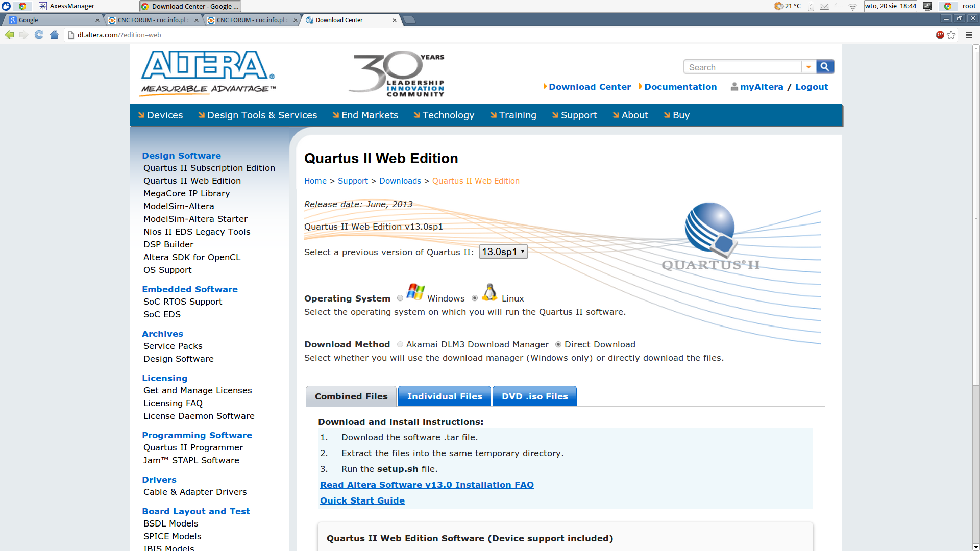Click the browser back arrow

pyautogui.click(x=9, y=35)
